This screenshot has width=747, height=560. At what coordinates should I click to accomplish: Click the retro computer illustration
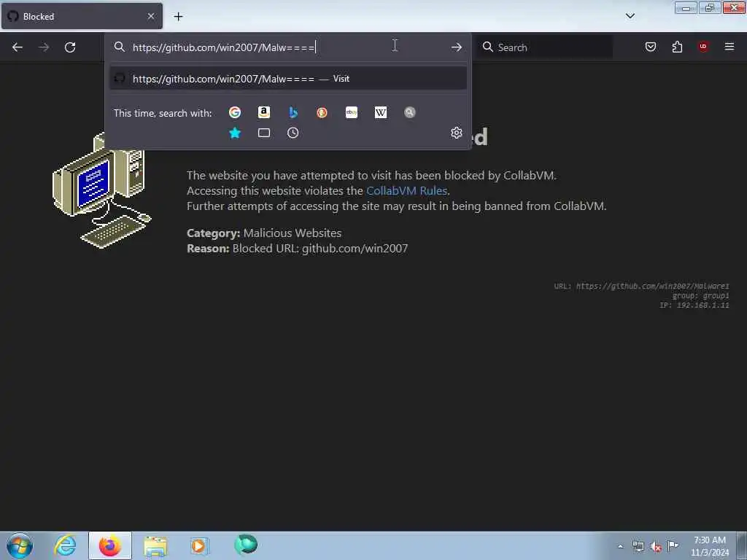(101, 190)
